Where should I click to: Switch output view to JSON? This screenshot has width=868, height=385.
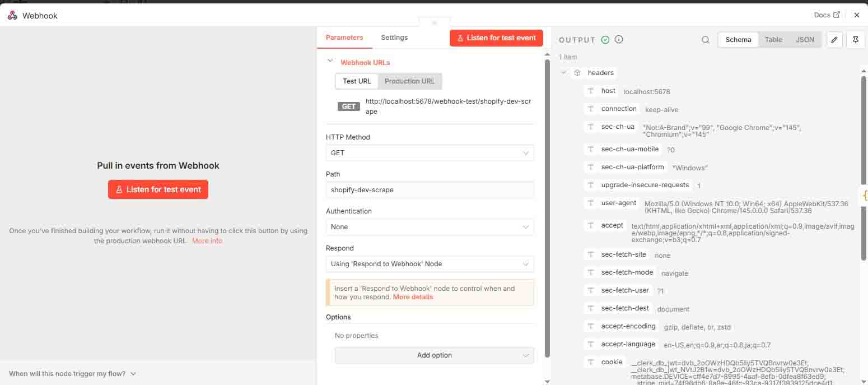tap(805, 39)
